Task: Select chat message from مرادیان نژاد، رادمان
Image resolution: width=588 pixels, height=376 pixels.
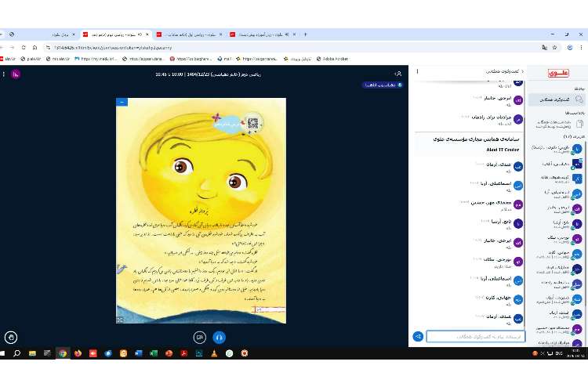Action: tap(469, 120)
